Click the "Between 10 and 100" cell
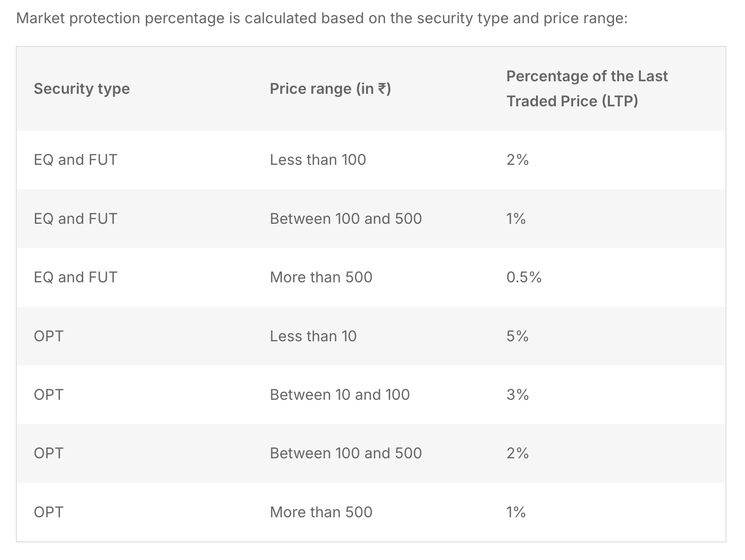This screenshot has width=745, height=560. pyautogui.click(x=340, y=395)
